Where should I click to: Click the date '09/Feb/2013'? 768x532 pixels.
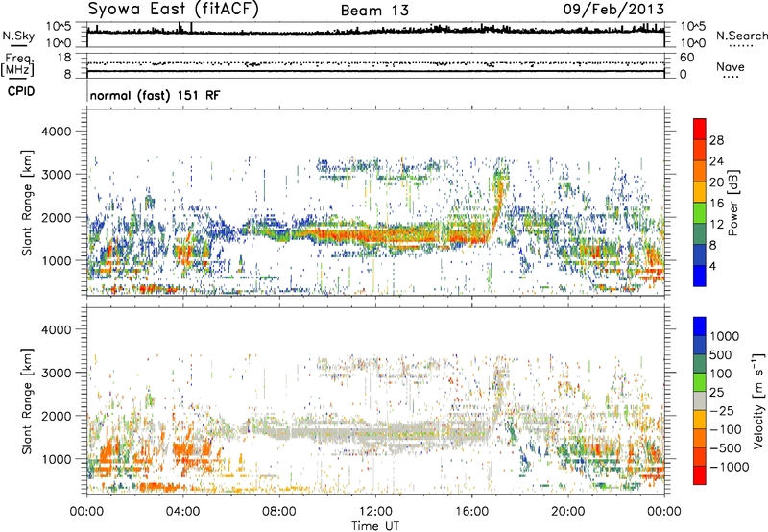point(613,9)
